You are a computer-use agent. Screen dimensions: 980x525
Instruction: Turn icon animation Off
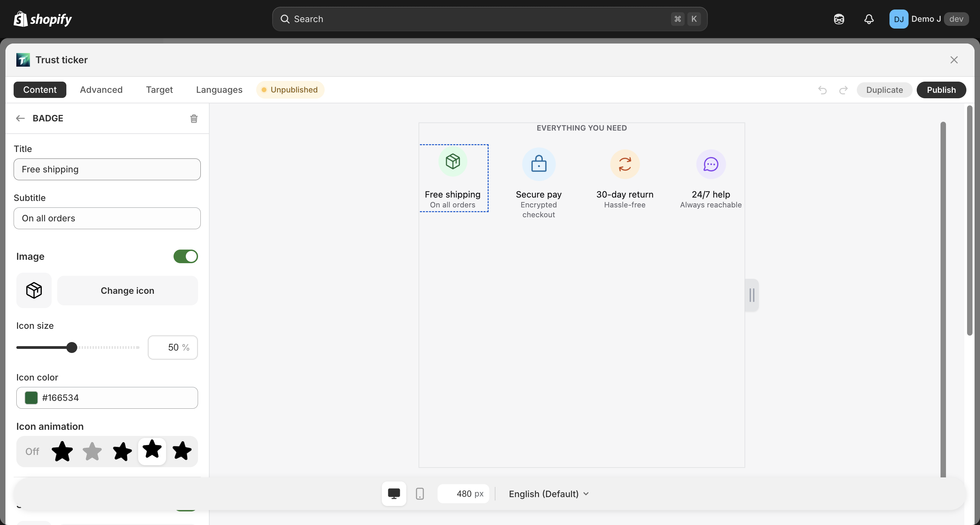pyautogui.click(x=32, y=451)
